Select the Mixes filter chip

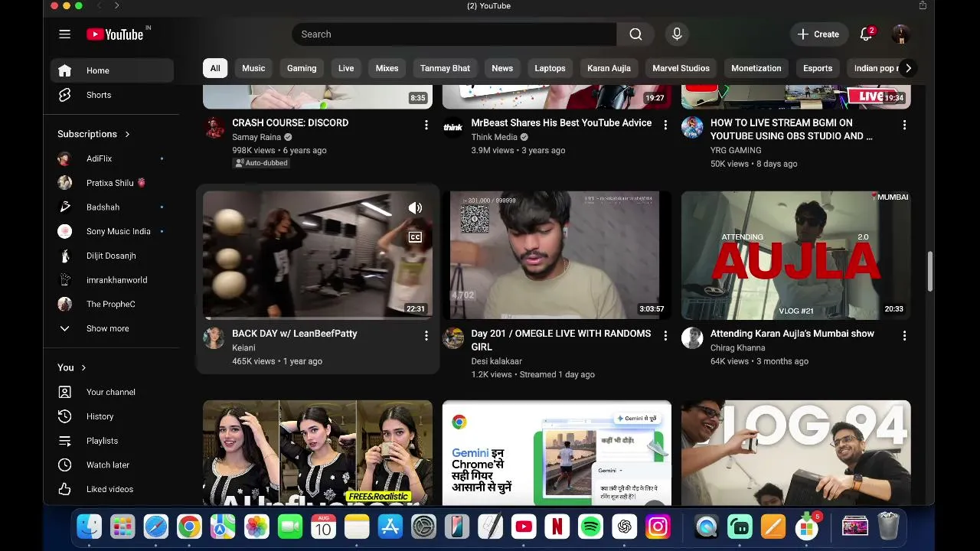tap(387, 68)
